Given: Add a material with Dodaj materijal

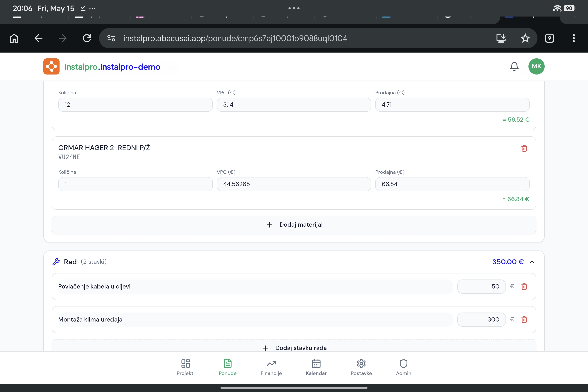Looking at the screenshot, I should click(x=294, y=225).
